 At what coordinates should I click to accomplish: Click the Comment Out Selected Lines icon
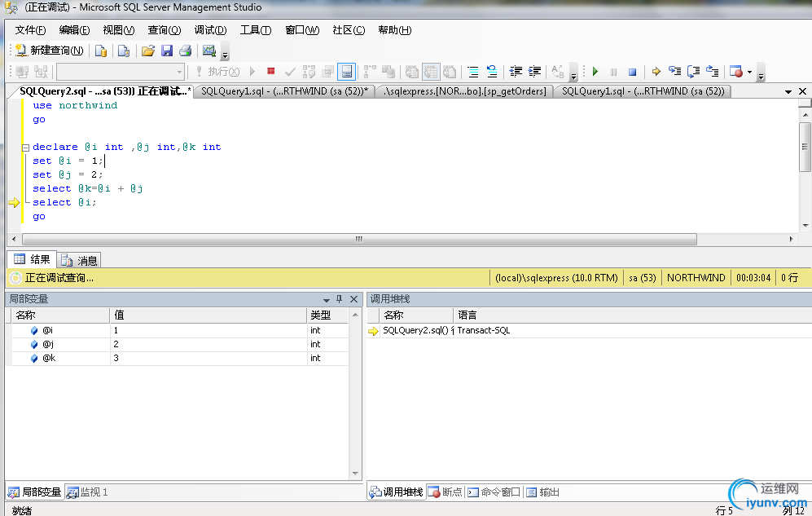pyautogui.click(x=473, y=72)
